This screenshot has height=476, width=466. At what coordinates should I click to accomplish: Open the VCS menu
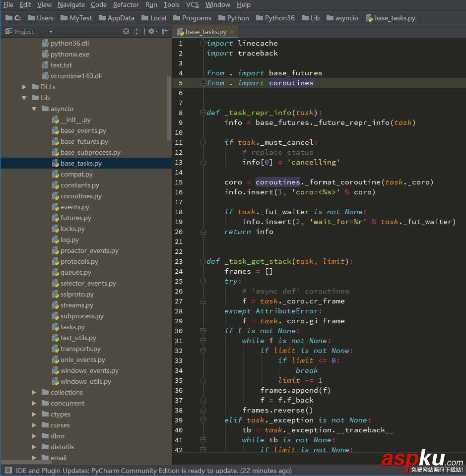tap(192, 4)
